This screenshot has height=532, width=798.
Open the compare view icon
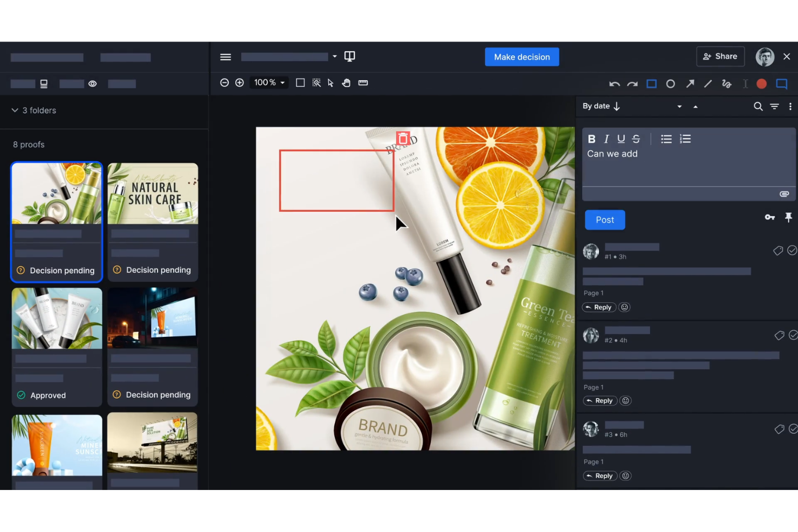(x=349, y=56)
